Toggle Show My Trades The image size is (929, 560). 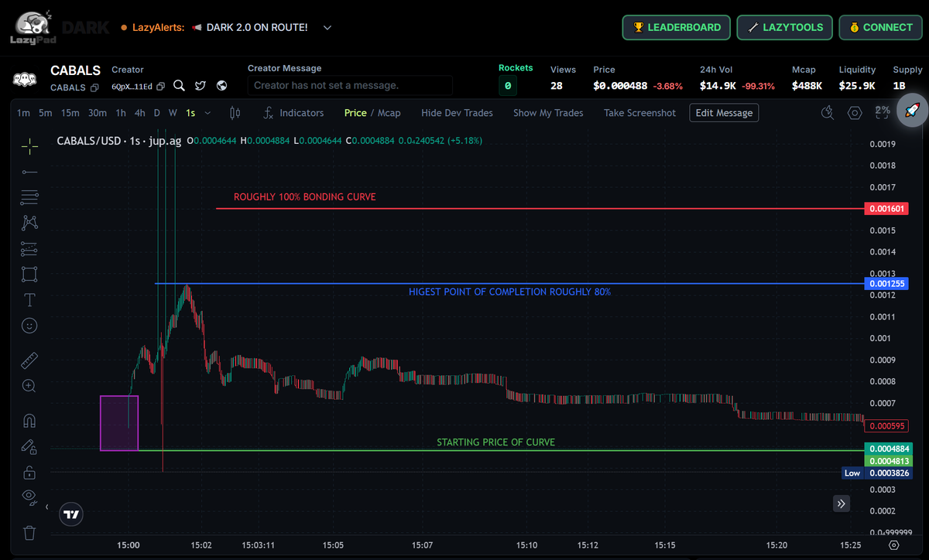point(548,113)
